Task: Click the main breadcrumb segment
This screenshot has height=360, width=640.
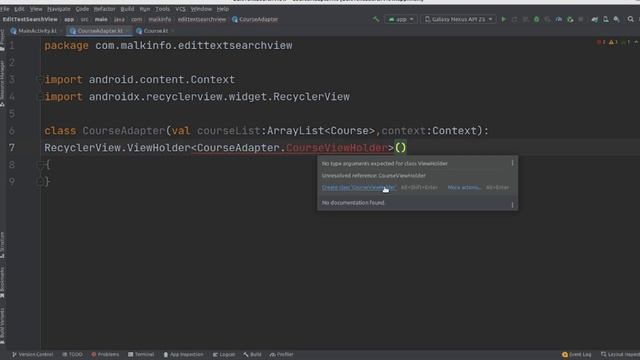Action: [x=101, y=19]
